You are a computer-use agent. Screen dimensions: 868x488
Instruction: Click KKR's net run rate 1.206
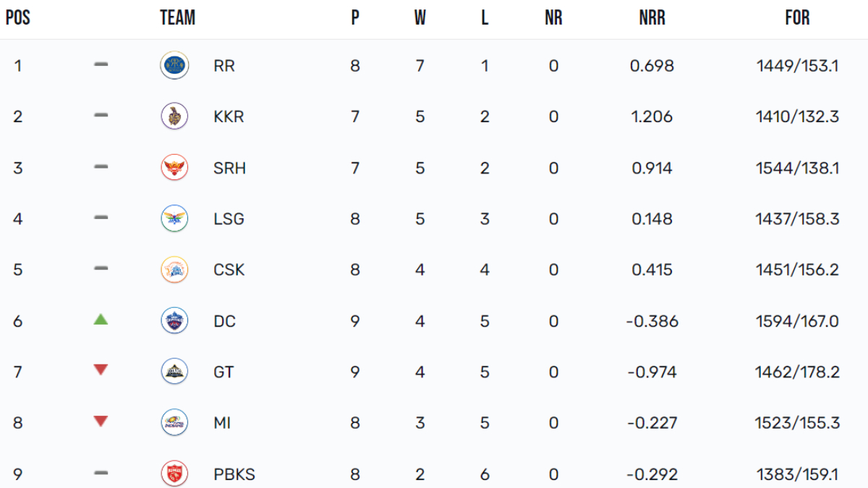(x=652, y=116)
